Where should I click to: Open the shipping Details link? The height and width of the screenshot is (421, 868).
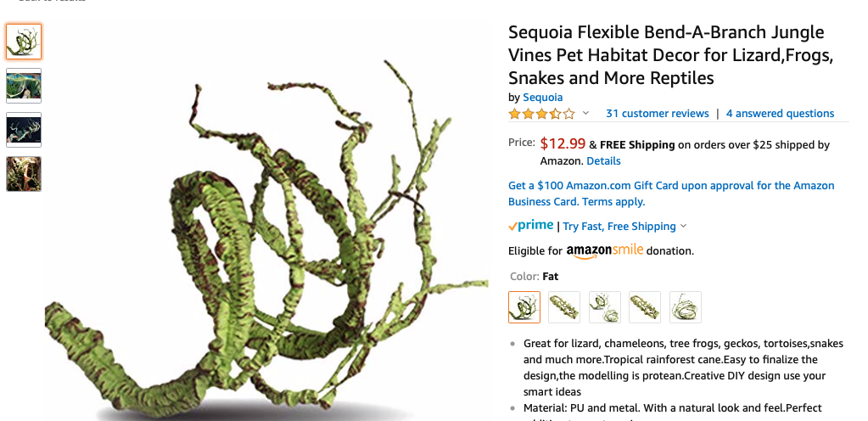603,161
